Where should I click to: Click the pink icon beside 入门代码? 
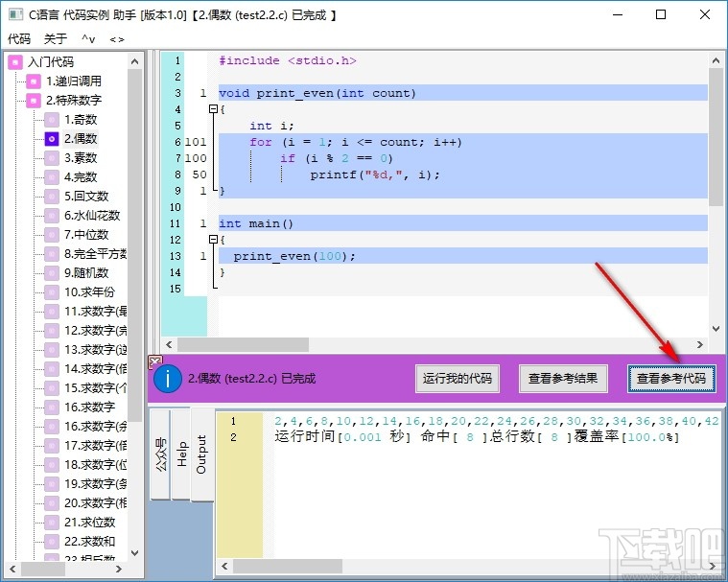[15, 62]
